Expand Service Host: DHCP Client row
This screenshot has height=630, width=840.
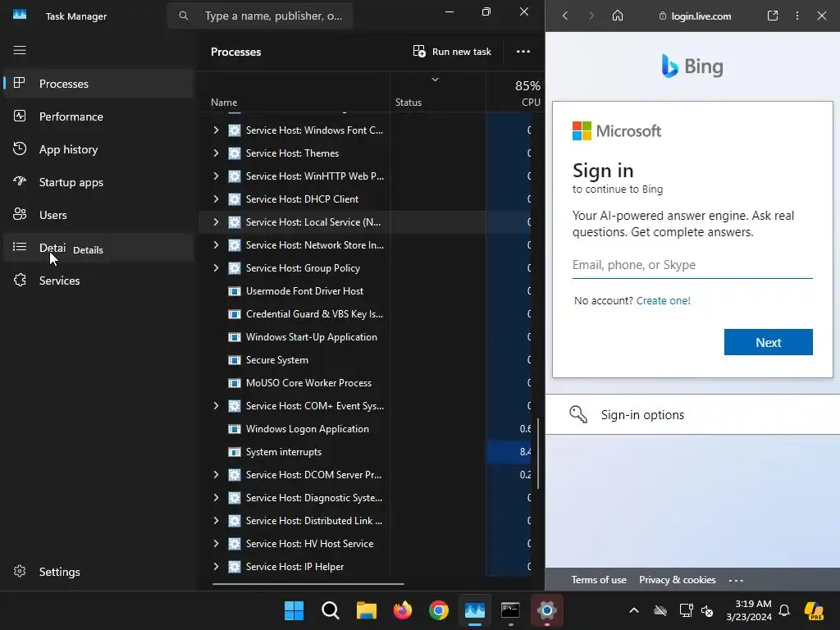coord(216,199)
